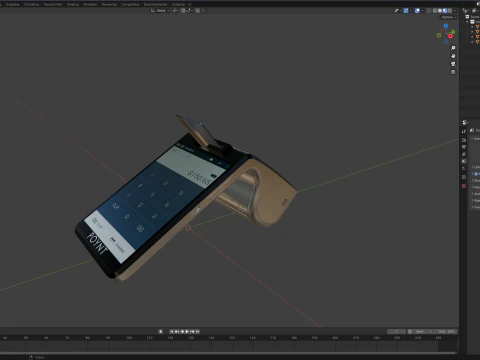480x360 pixels.
Task: Jump to the first frame
Action: click(172, 331)
